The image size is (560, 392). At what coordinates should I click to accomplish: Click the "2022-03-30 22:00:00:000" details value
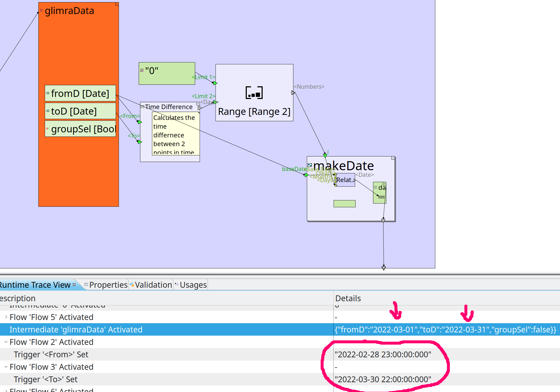pos(383,379)
